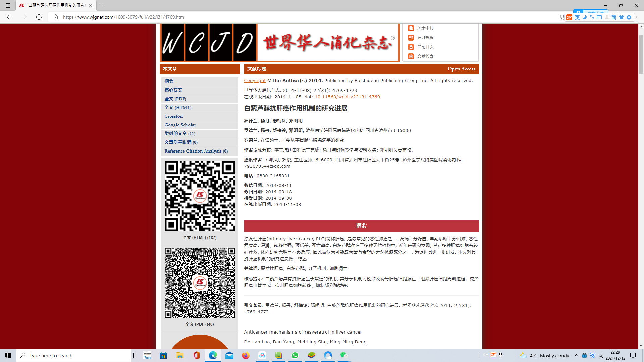Screen dimensions: 644x362
Task: Click the email 793070544@qq.com text
Action: point(267,166)
